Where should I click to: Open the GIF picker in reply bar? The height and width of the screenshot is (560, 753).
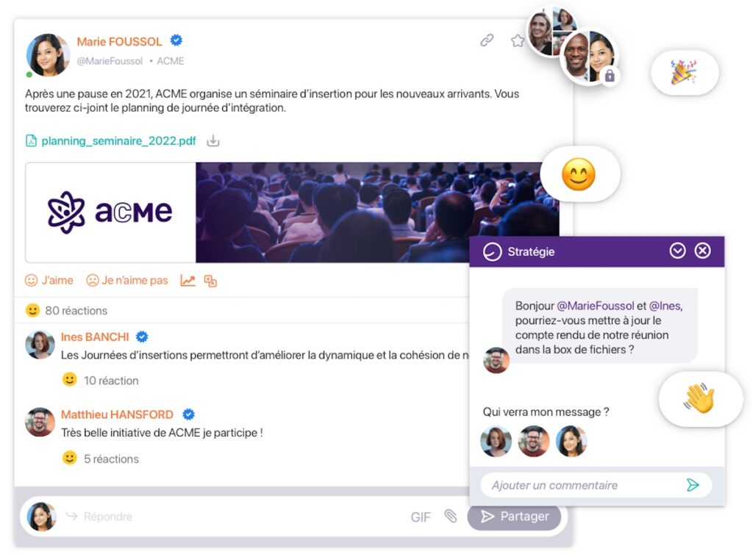(x=421, y=517)
